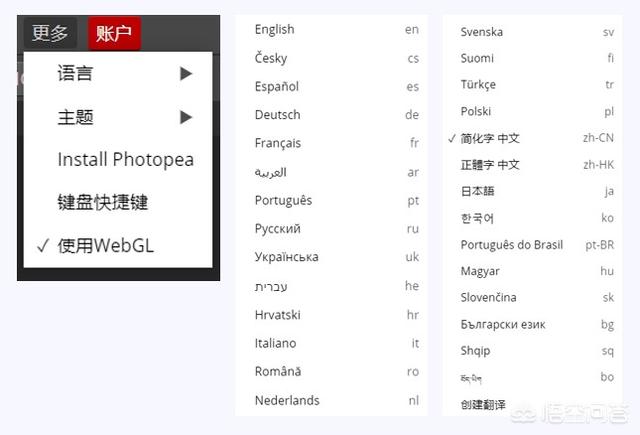Open the 更多 menu

pyautogui.click(x=50, y=33)
